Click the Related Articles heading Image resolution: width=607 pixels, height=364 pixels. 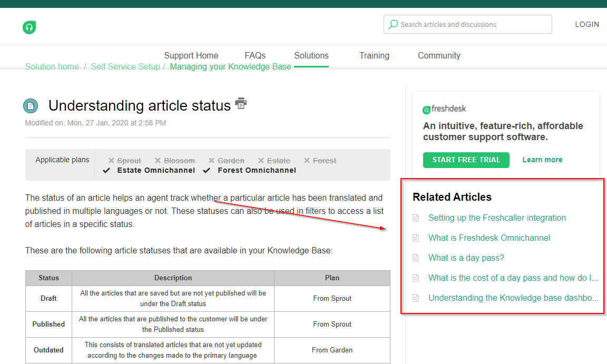[x=452, y=198]
